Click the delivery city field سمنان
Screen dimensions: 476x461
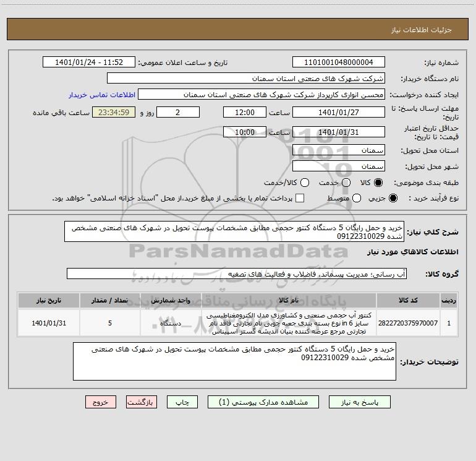339,166
